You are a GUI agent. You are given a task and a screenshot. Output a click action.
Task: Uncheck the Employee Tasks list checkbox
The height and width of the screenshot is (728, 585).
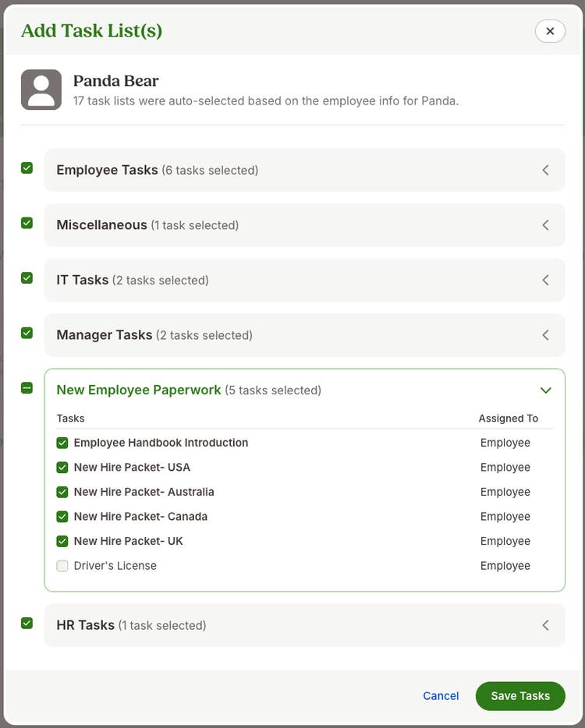click(x=27, y=168)
